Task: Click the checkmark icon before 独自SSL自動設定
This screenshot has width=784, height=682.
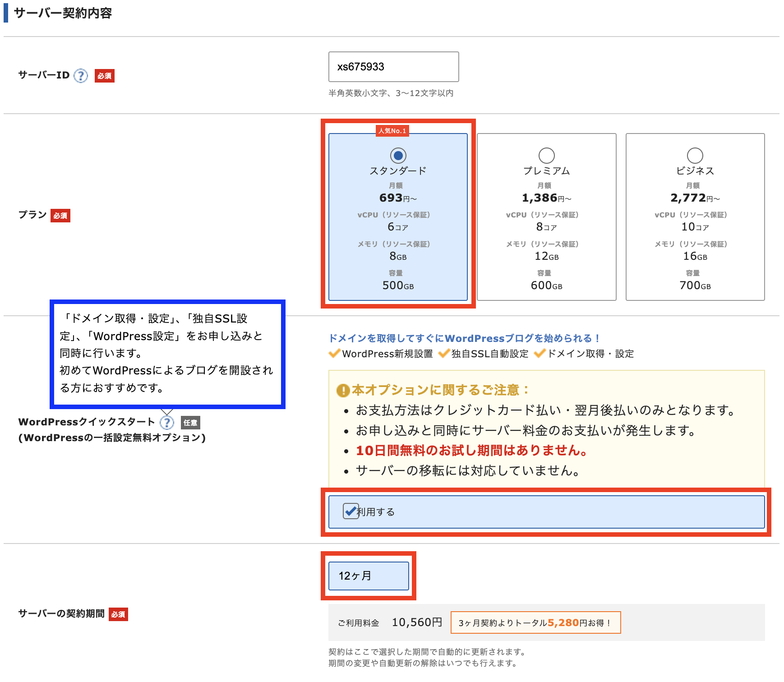Action: coord(444,353)
